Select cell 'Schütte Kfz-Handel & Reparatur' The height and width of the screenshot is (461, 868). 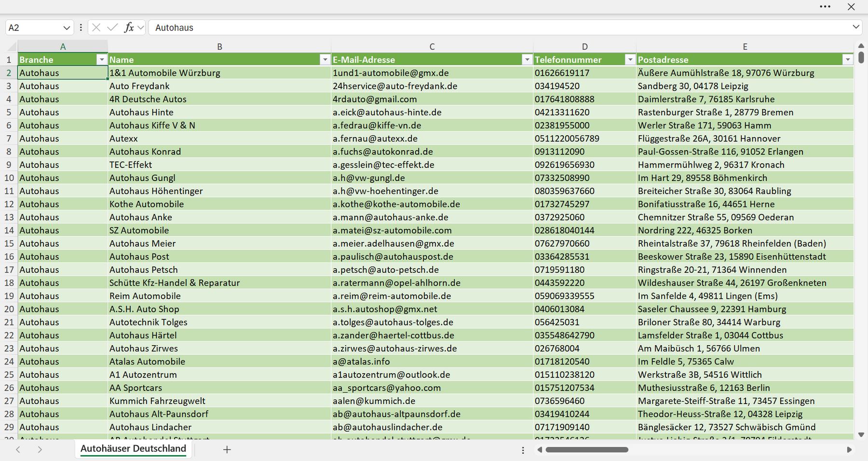click(219, 283)
